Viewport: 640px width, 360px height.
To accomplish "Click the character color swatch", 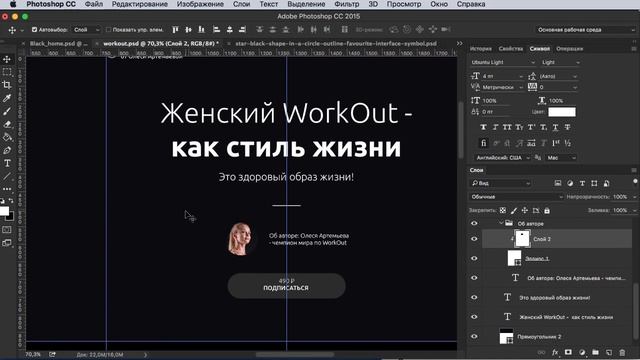I will pyautogui.click(x=562, y=112).
